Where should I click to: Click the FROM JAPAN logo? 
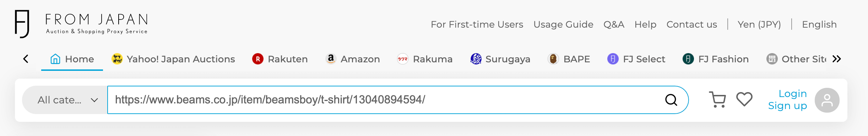click(x=81, y=24)
